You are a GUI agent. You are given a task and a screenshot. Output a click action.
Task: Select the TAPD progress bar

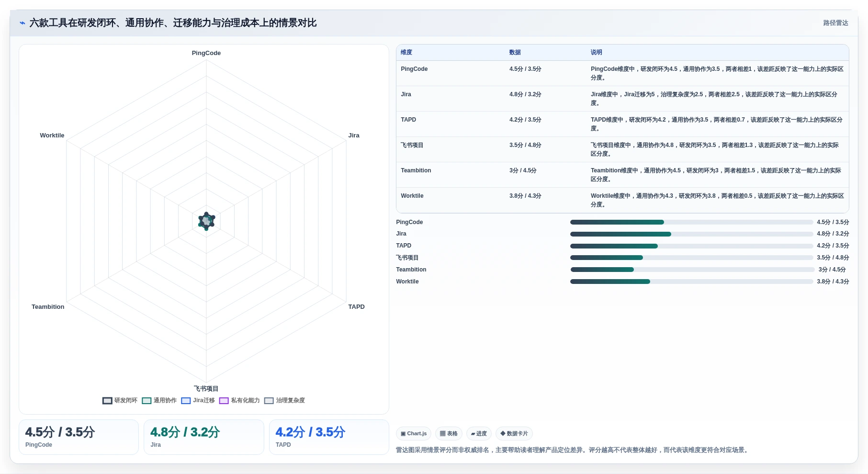click(x=691, y=246)
